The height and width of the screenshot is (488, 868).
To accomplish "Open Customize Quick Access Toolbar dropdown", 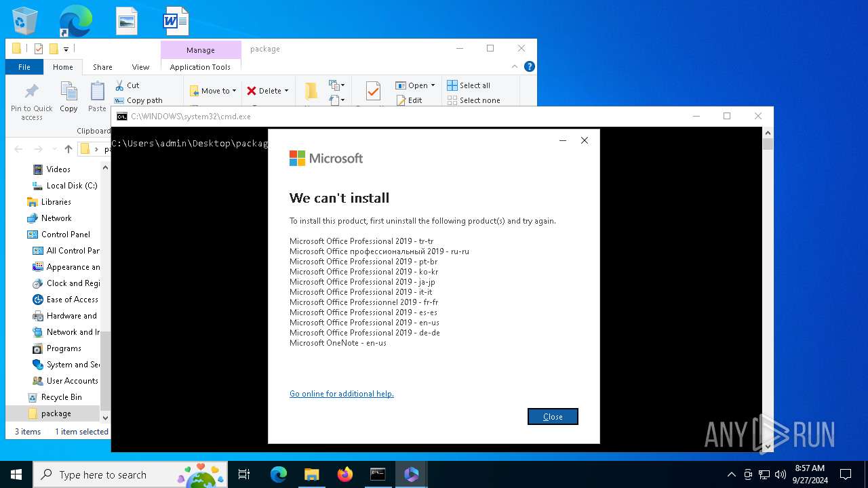I will [66, 49].
